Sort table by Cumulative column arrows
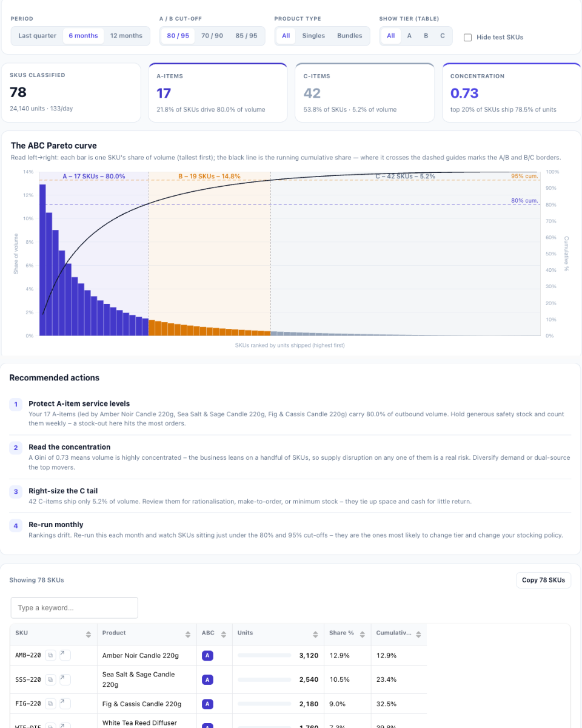582x728 pixels. [418, 634]
